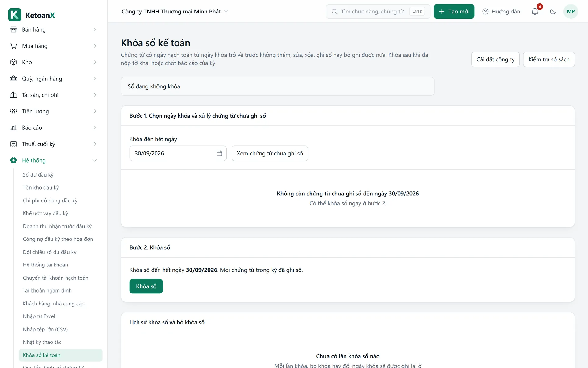Focus the search chức năng, chứng từ field
Viewport: 588px width, 368px height.
click(x=378, y=12)
